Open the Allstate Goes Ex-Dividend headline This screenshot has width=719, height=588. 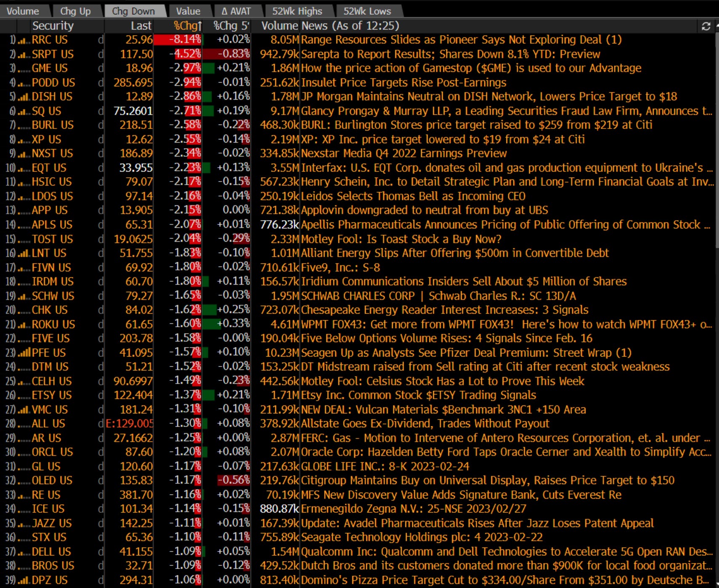(425, 423)
